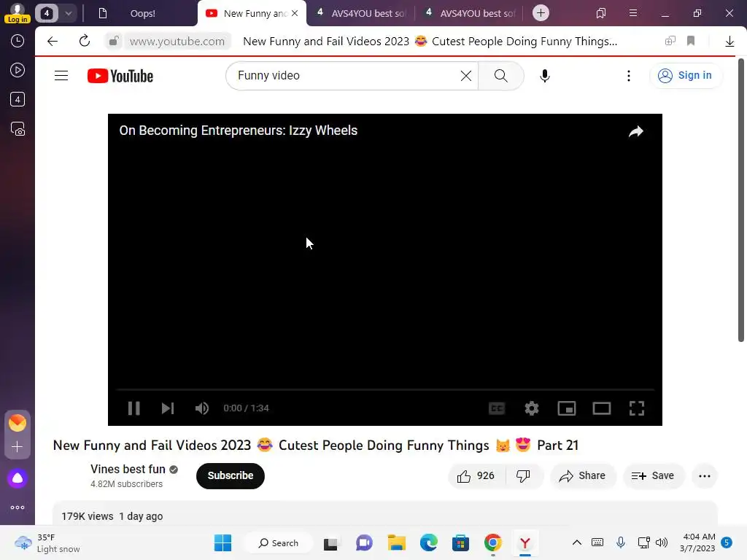Click the video progress bar
The image size is (747, 560).
(385, 389)
